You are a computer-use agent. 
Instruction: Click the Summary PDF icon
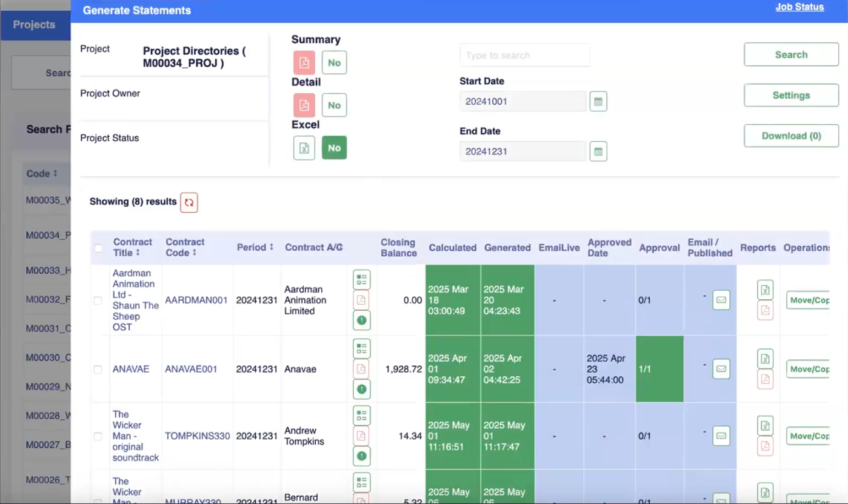(304, 62)
